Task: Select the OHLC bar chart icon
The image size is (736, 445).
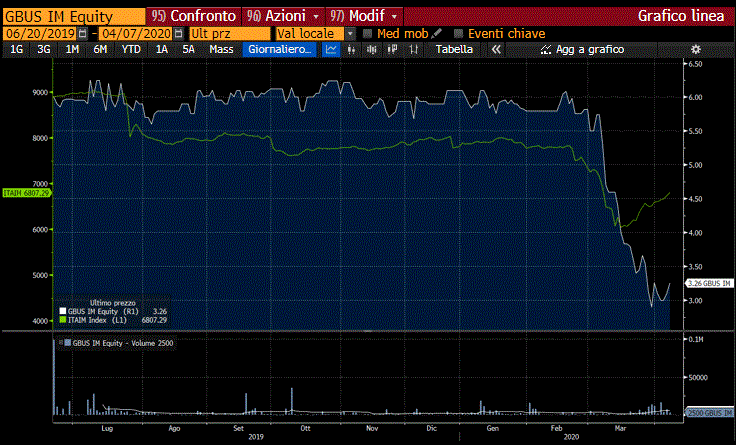Action: (414, 49)
